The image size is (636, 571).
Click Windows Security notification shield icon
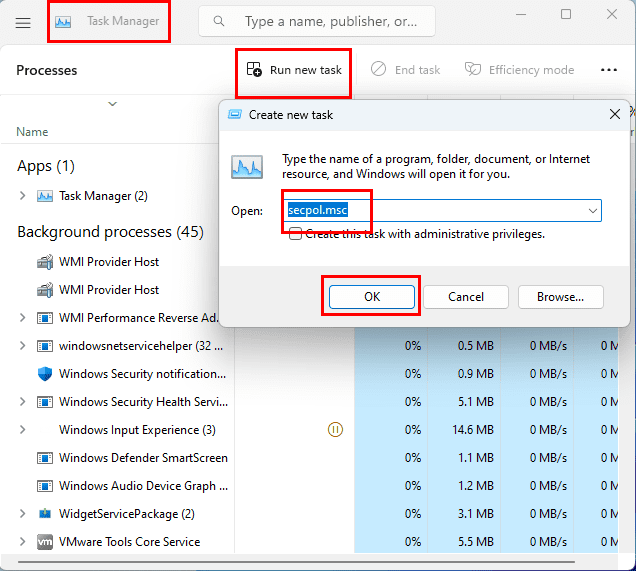[45, 374]
